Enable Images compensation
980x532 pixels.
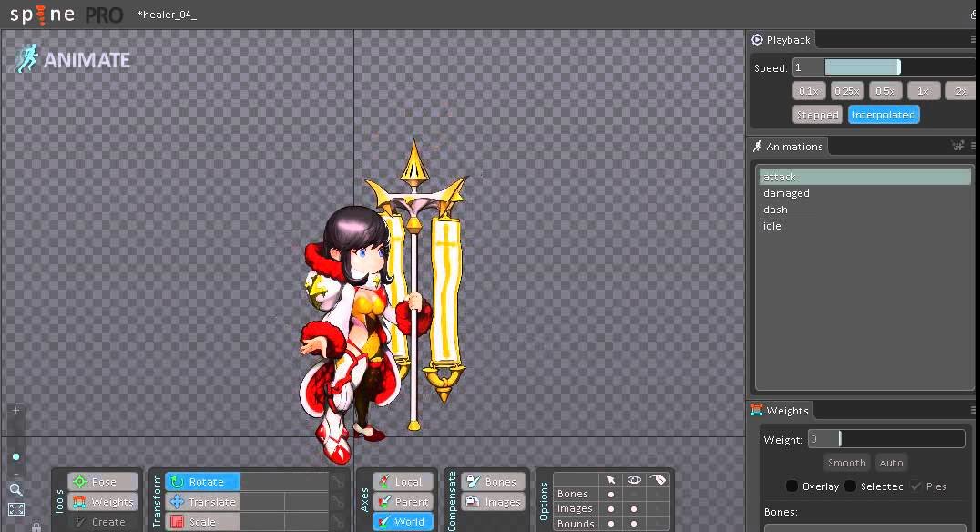pyautogui.click(x=493, y=501)
